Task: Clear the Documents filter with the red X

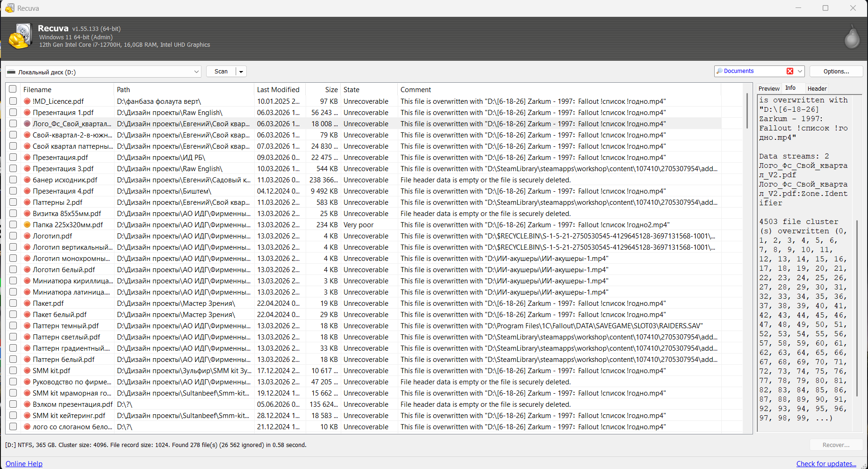Action: [789, 71]
